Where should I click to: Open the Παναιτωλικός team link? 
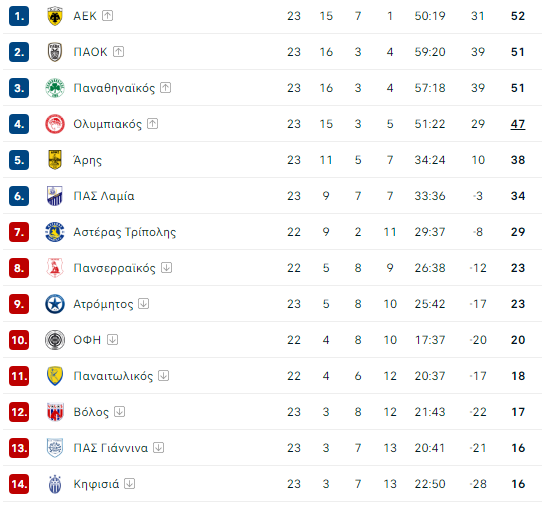113,376
